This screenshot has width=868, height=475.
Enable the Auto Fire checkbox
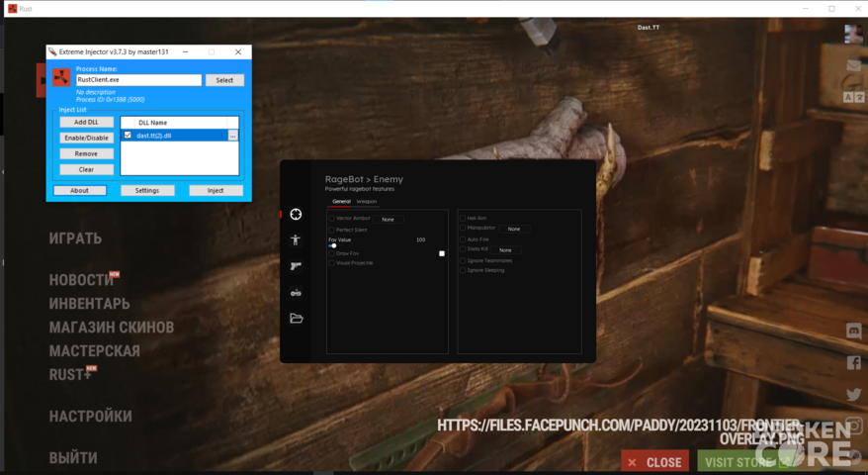[463, 239]
